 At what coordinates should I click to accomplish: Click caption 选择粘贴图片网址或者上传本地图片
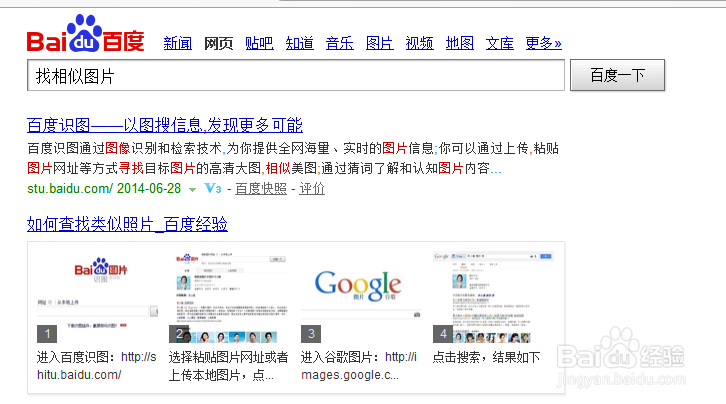229,366
